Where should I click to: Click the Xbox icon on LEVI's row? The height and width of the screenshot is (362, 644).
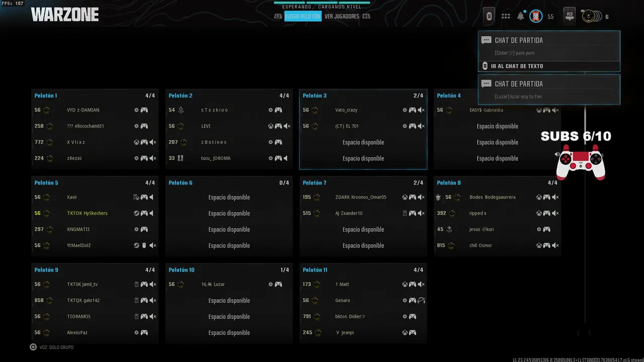tap(271, 126)
